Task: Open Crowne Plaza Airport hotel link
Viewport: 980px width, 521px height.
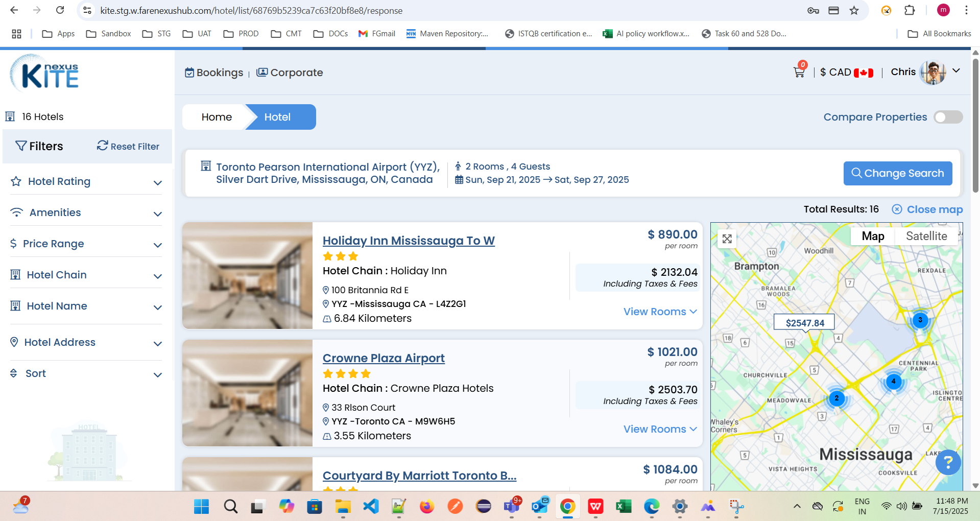Action: (x=384, y=358)
